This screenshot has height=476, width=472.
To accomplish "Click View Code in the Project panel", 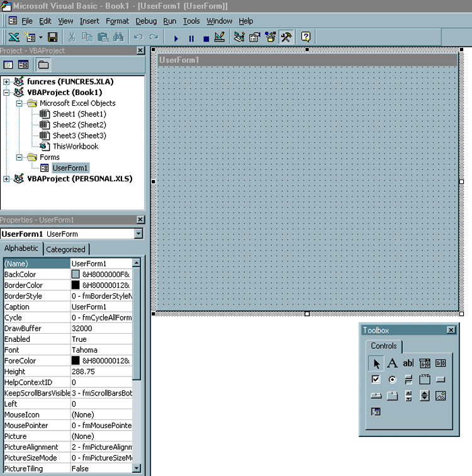I will (x=8, y=65).
